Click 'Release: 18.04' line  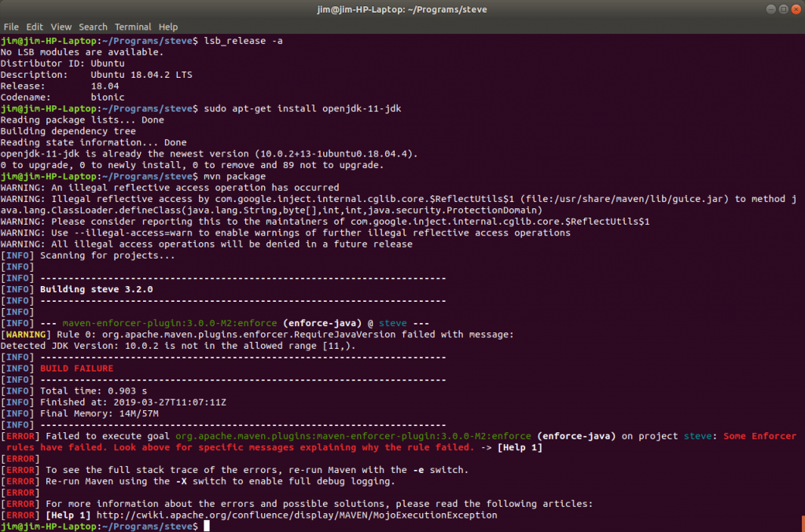click(60, 86)
